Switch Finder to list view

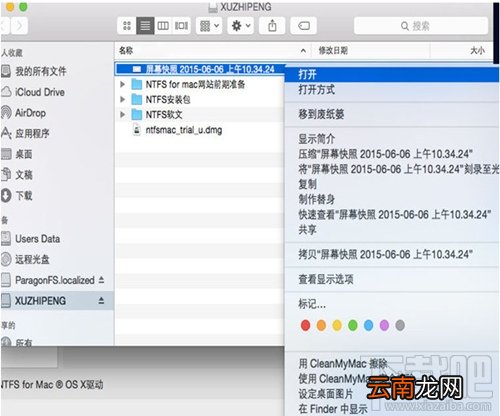(145, 26)
